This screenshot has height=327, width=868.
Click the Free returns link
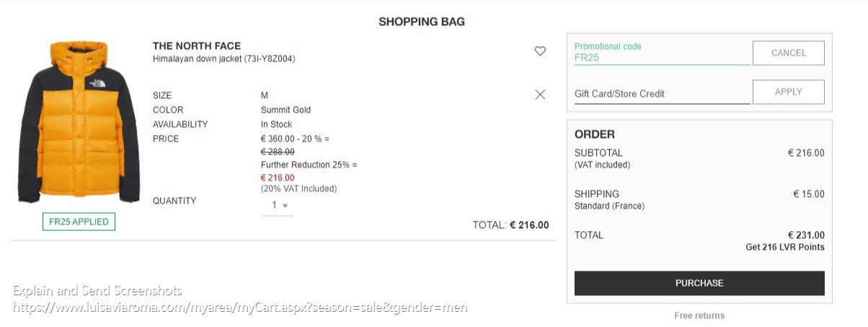[699, 315]
